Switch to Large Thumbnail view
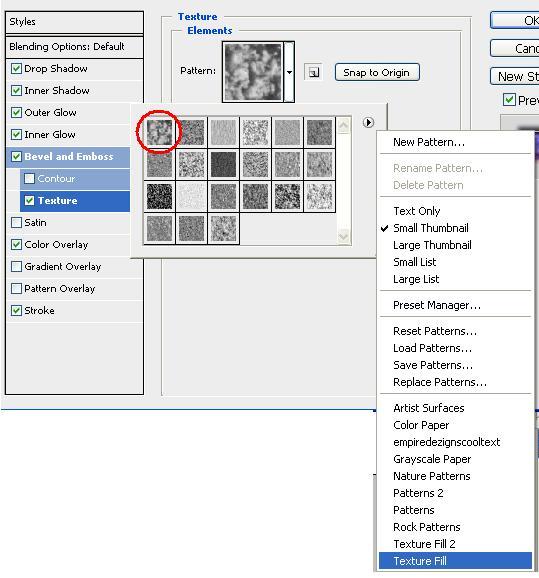This screenshot has width=539, height=578. tap(456, 245)
